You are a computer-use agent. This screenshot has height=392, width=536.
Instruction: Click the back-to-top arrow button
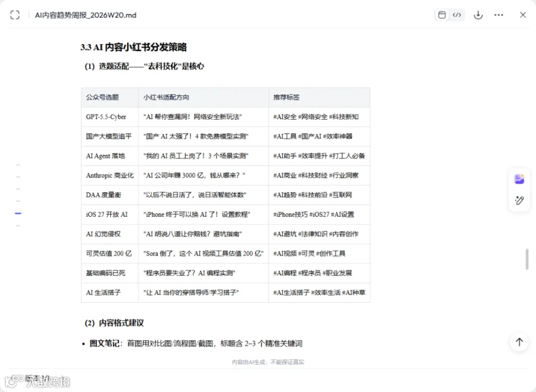(x=519, y=342)
